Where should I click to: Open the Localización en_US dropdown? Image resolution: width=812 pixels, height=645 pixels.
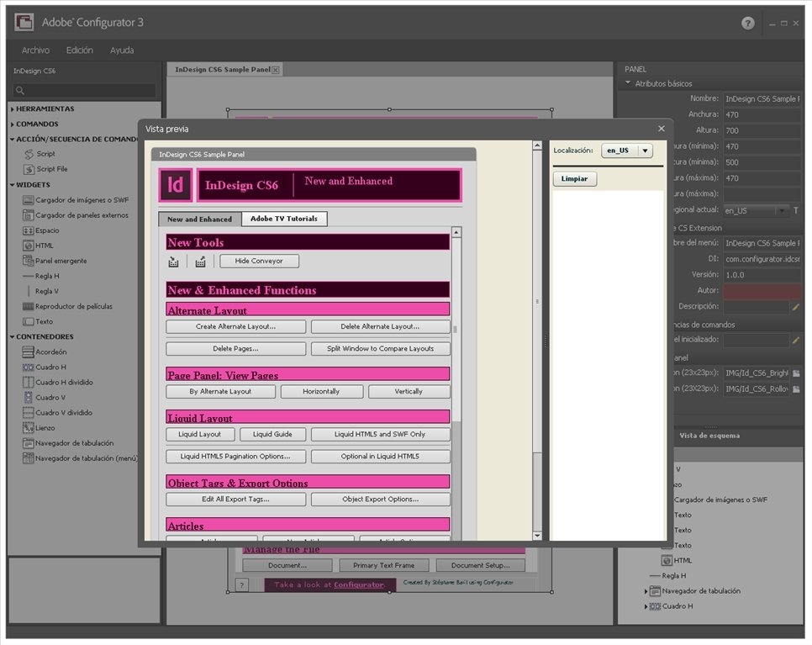click(626, 151)
